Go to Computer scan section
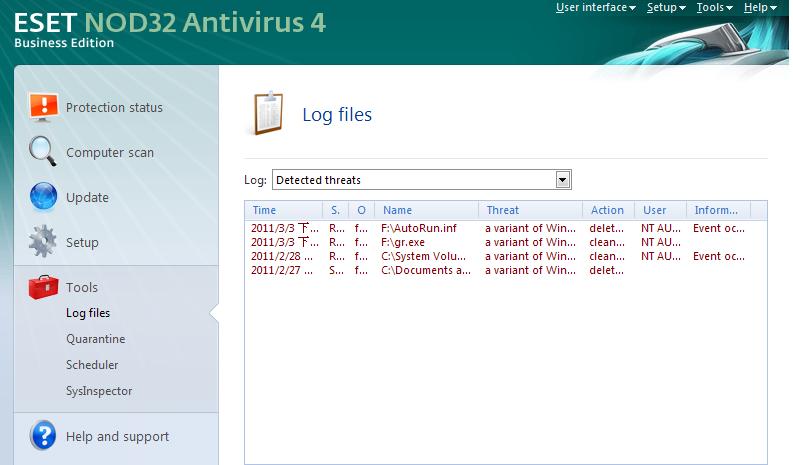Viewport: 793px width, 465px height. (x=110, y=152)
